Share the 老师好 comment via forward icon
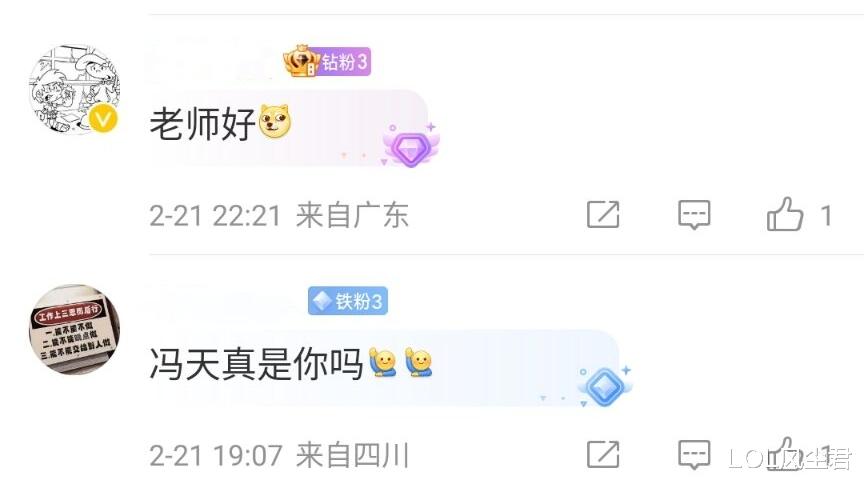This screenshot has width=864, height=486. click(x=603, y=214)
